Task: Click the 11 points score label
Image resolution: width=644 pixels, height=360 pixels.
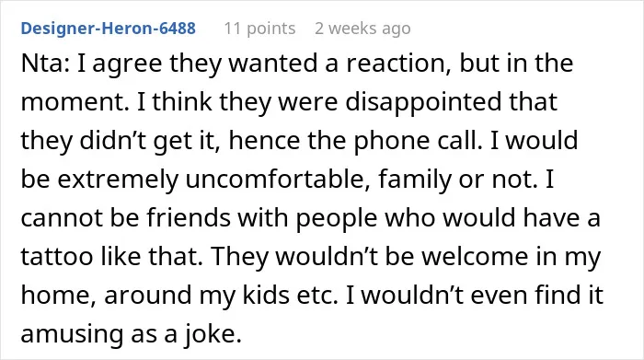Action: pyautogui.click(x=259, y=29)
